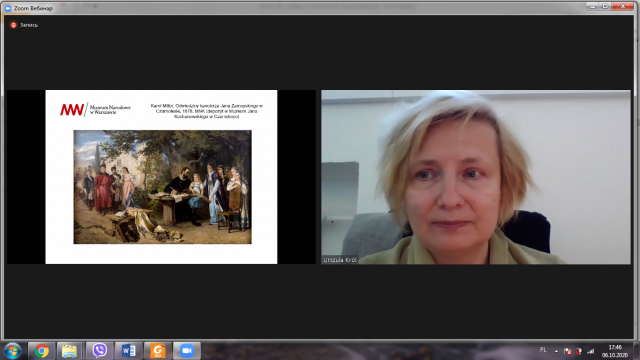The height and width of the screenshot is (360, 640).
Task: Maximize the Zoom webinar window
Action: tap(606, 6)
